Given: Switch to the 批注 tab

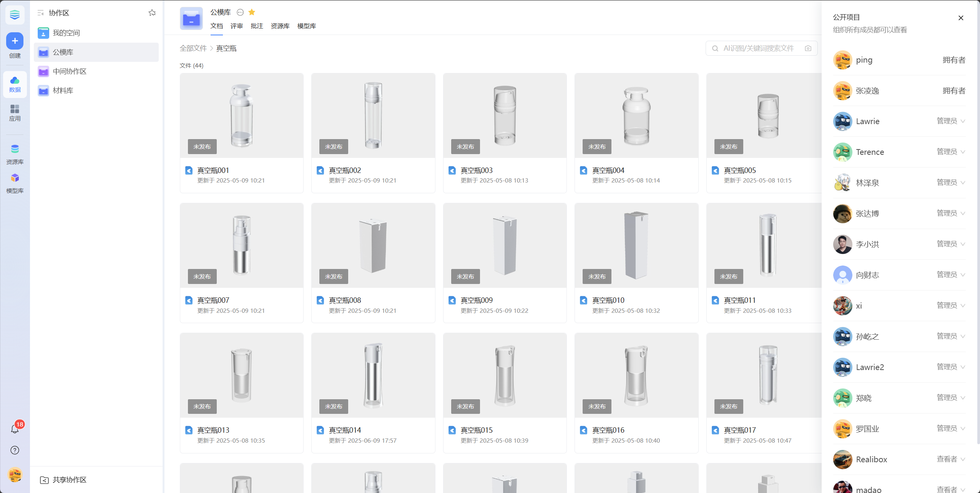Looking at the screenshot, I should pos(257,26).
